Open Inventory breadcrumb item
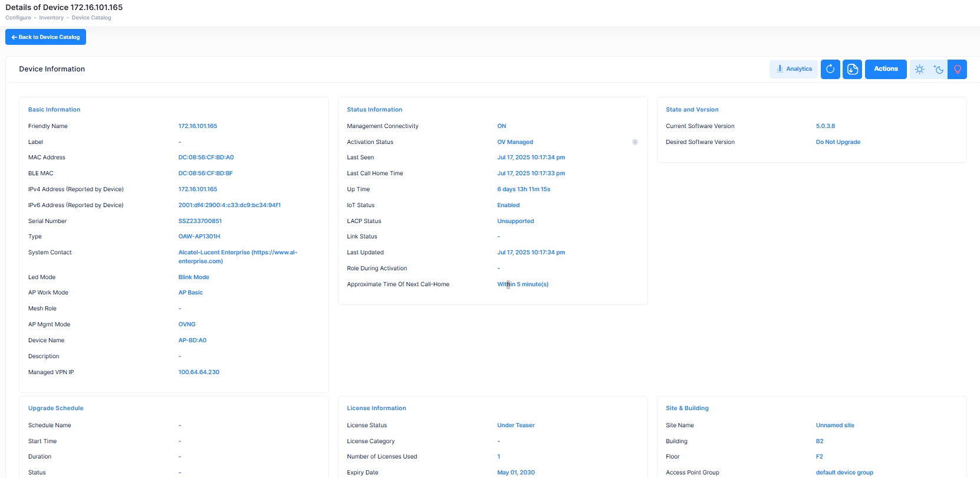 (51, 18)
